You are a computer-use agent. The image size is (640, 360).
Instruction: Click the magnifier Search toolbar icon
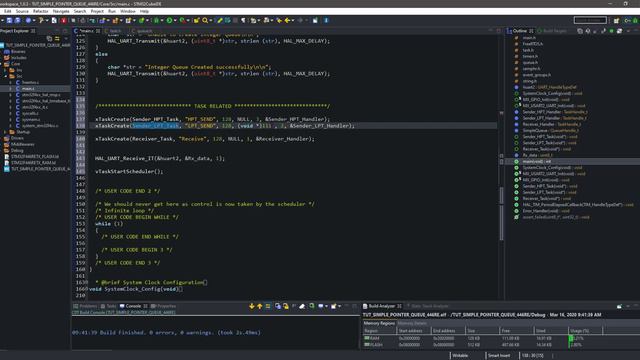point(205,20)
